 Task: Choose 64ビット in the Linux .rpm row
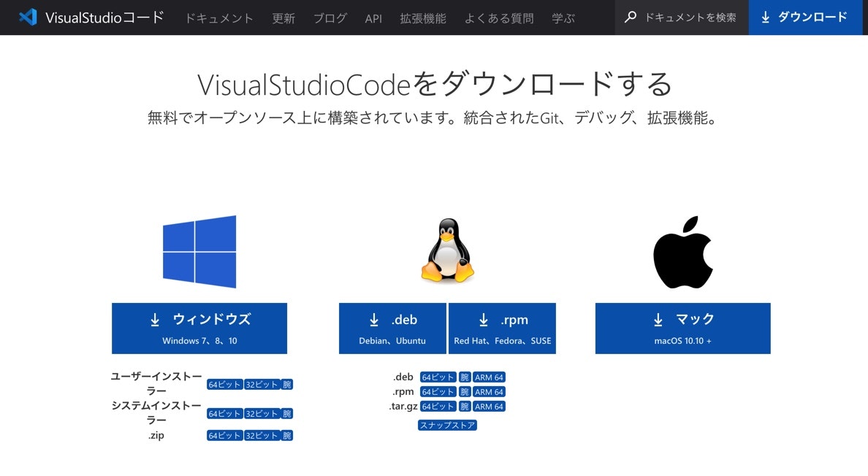click(438, 392)
